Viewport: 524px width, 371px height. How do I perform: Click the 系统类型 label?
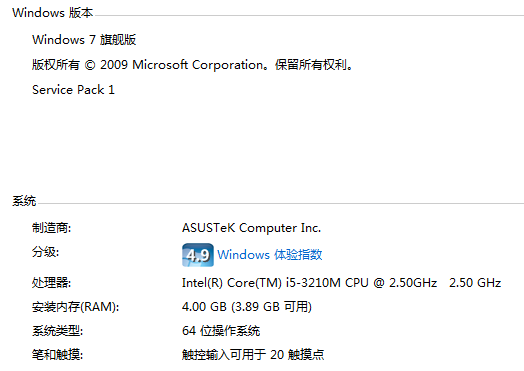coord(57,331)
